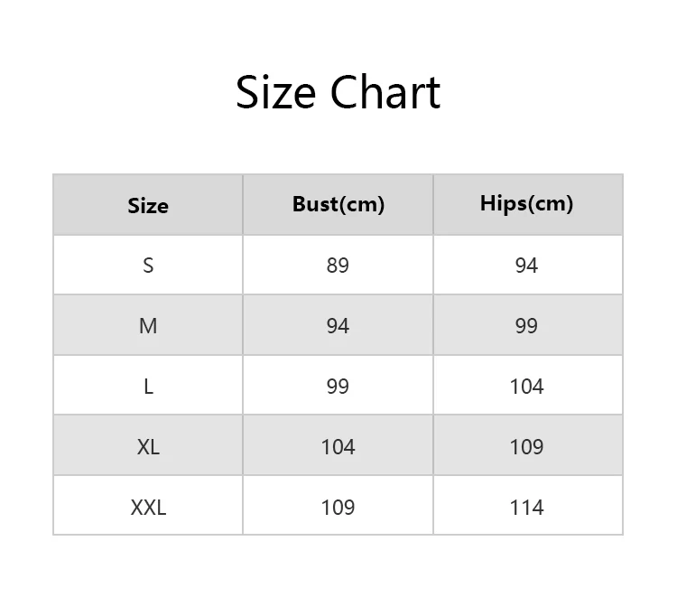The width and height of the screenshot is (677, 616).
Task: Click the "XL" size row label
Action: pos(148,447)
